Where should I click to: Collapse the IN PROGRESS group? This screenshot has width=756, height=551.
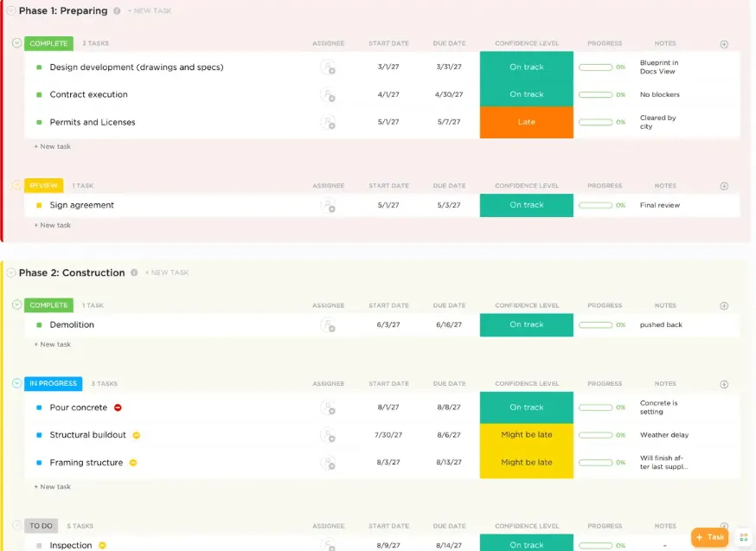[17, 383]
